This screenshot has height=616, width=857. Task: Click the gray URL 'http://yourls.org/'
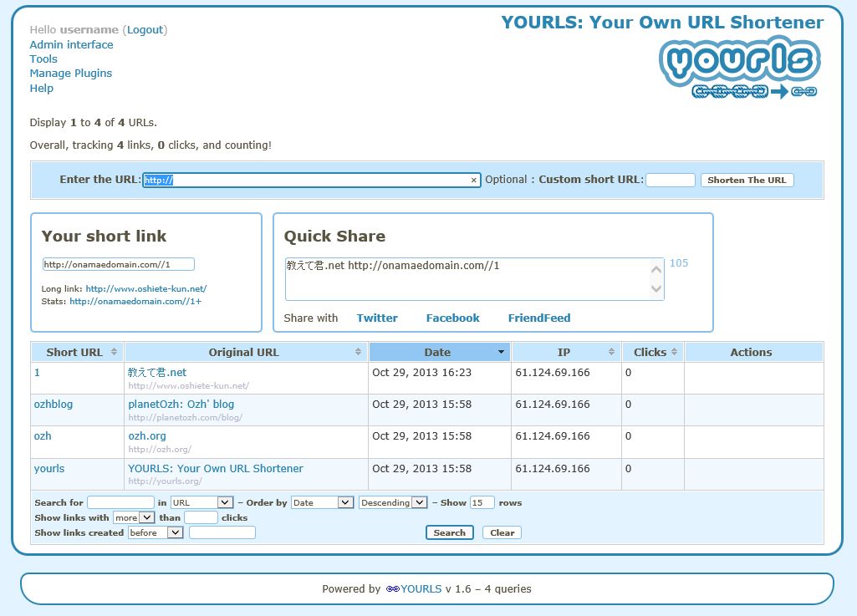pyautogui.click(x=165, y=481)
